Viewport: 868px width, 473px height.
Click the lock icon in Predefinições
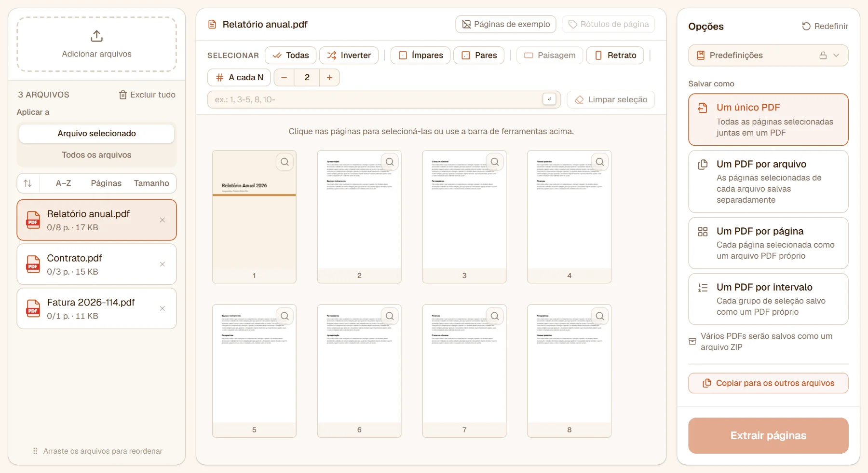point(823,56)
